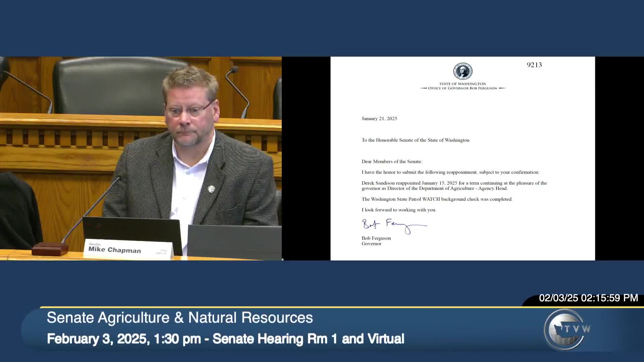Click To the Honorable Senate address line
Viewport: 644px width, 362px height.
[415, 140]
